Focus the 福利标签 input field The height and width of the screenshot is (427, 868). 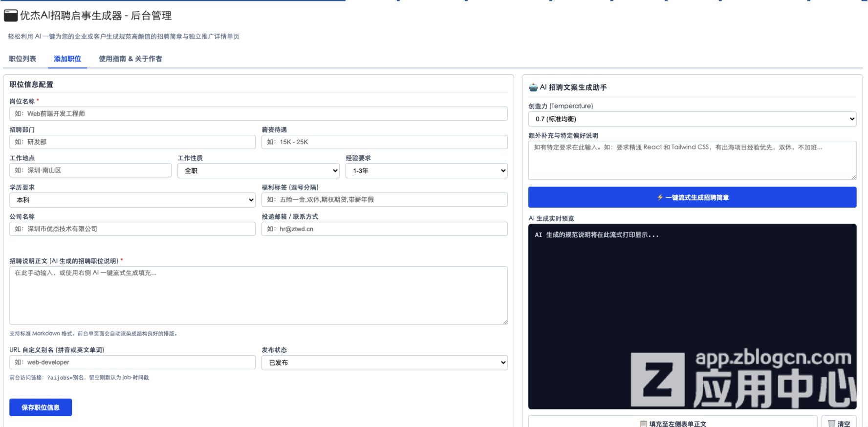(x=385, y=200)
